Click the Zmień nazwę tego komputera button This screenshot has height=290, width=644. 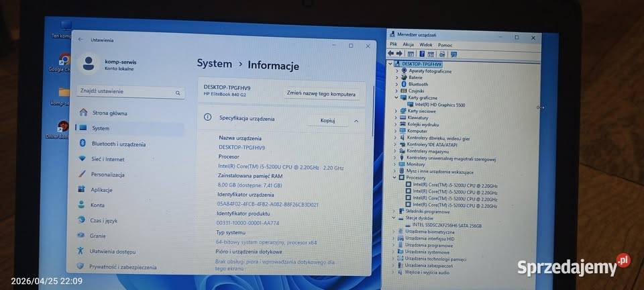pos(321,94)
